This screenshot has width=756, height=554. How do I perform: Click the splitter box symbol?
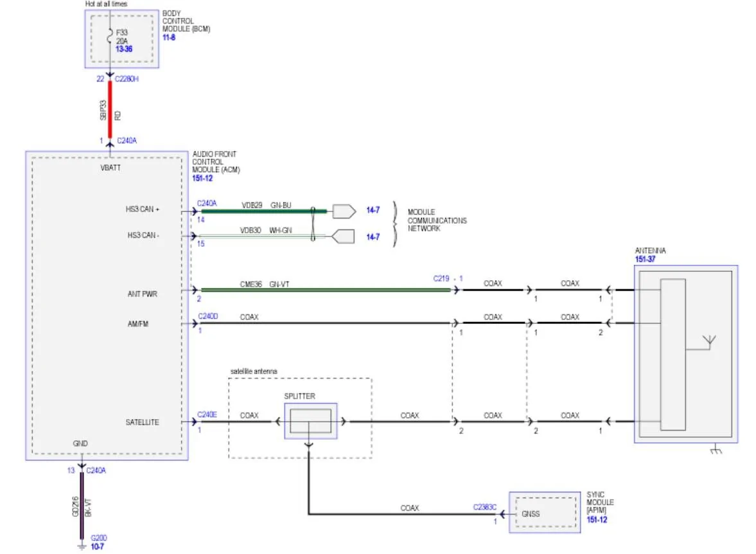click(310, 422)
